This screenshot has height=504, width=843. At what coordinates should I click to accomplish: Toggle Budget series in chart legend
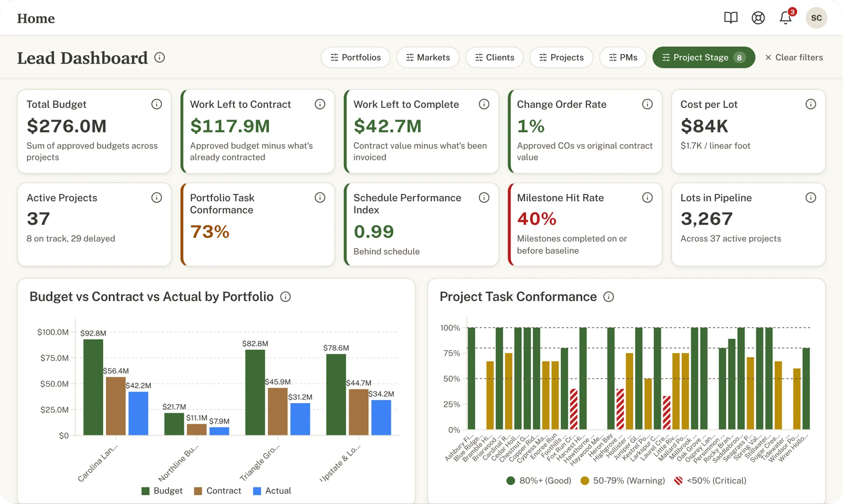click(x=162, y=491)
